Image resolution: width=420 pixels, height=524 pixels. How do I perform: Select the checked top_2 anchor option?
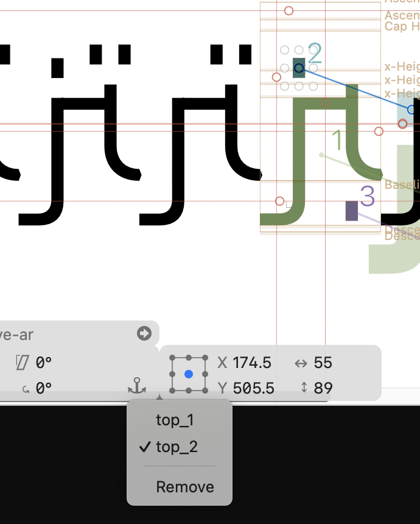coord(177,447)
